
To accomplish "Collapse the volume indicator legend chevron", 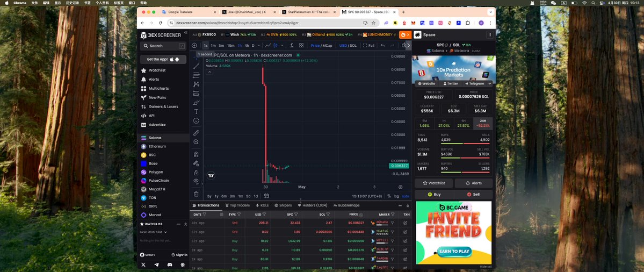I will click(209, 72).
